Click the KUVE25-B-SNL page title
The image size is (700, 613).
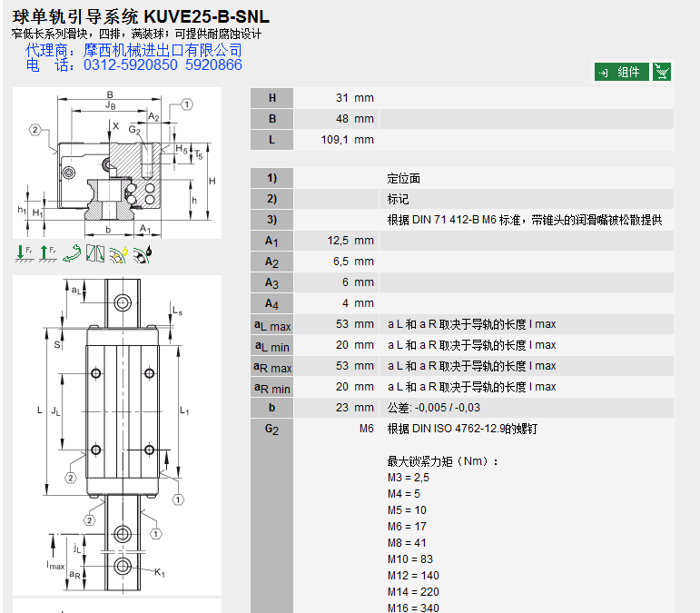[141, 16]
